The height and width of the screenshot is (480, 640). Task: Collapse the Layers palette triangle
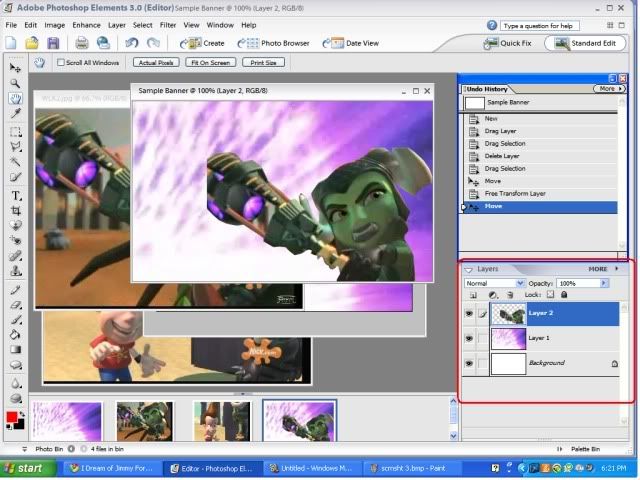point(468,269)
